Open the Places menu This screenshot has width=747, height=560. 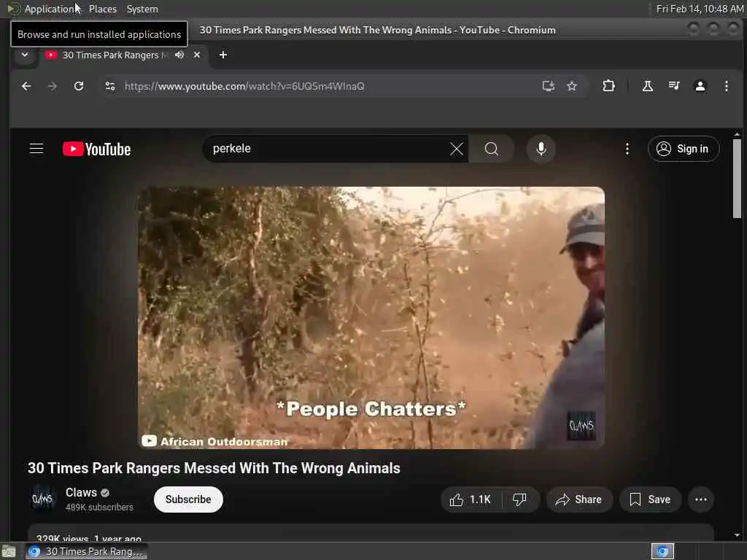click(x=102, y=9)
